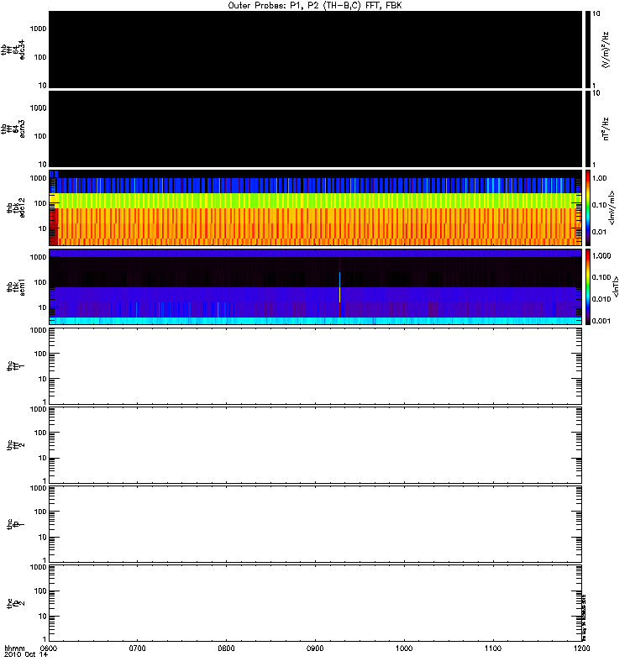Image resolution: width=630 pixels, height=672 pixels.
Task: Select the black thb fff scm3 spectrogram panel
Action: point(316,129)
